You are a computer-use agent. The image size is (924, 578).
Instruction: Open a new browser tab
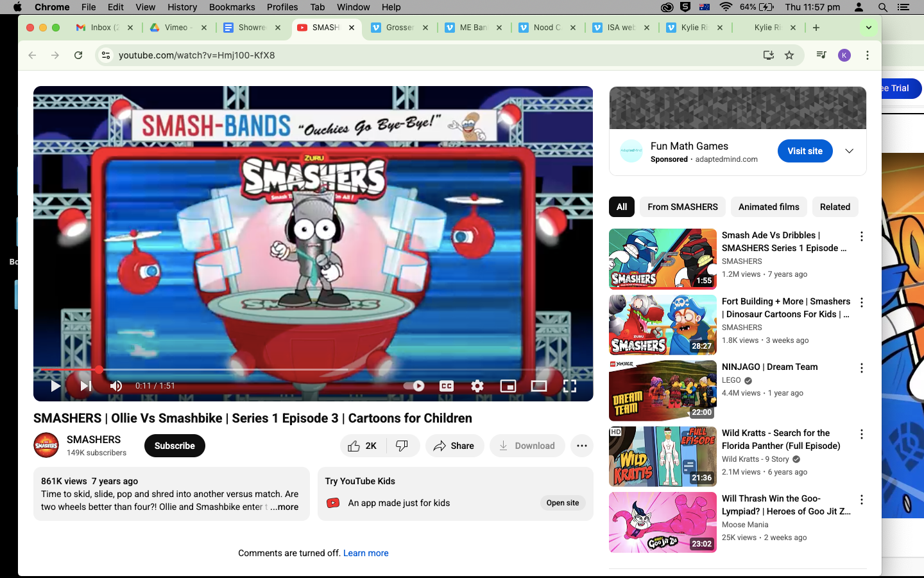coord(816,28)
